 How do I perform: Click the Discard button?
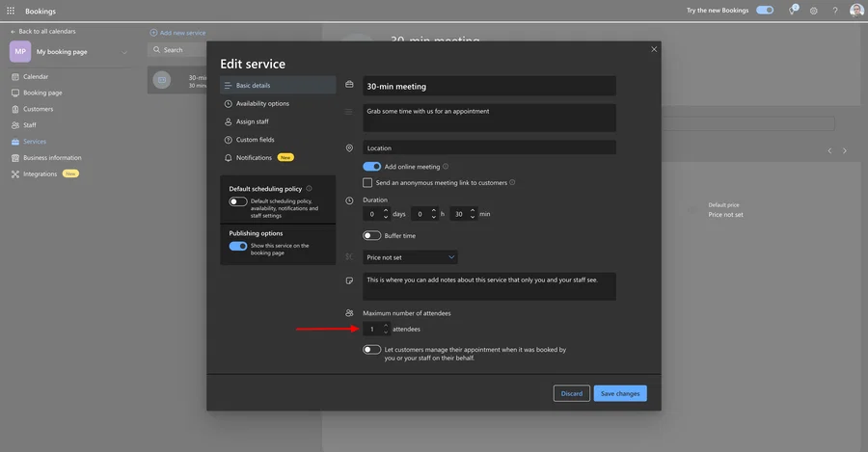(571, 393)
